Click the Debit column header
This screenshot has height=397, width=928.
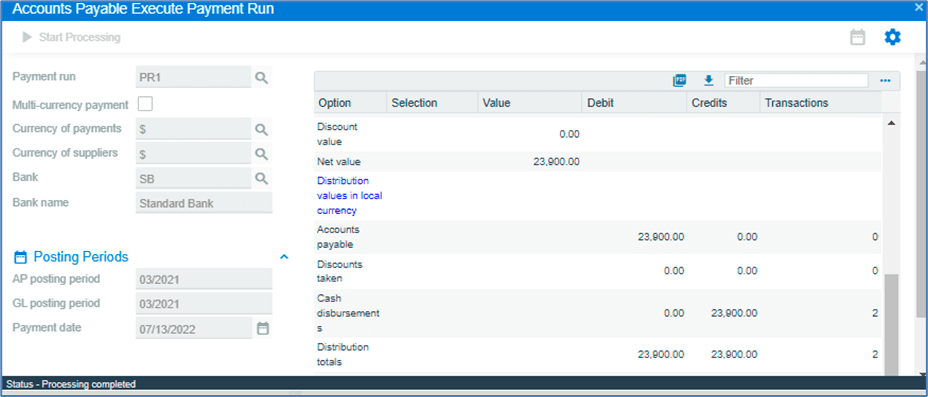point(634,103)
